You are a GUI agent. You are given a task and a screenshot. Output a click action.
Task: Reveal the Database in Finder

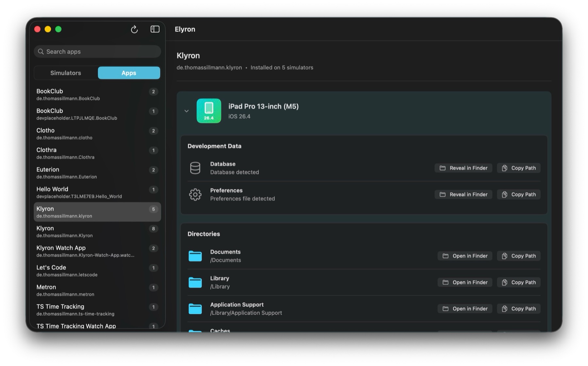tap(463, 168)
